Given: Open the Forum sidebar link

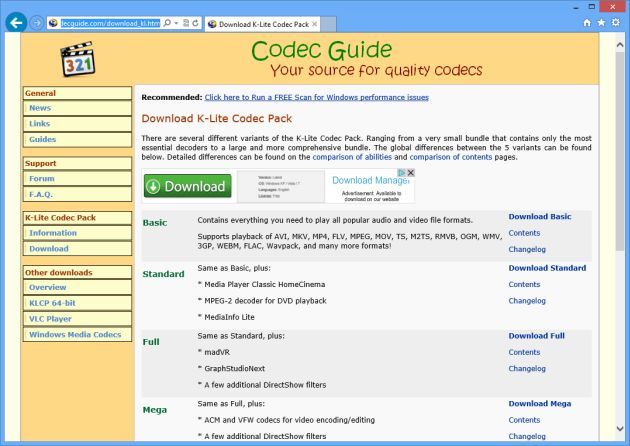Looking at the screenshot, I should (x=77, y=178).
